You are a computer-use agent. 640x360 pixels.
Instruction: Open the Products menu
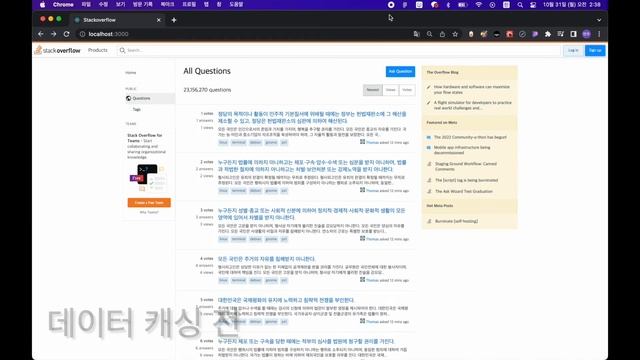(98, 50)
